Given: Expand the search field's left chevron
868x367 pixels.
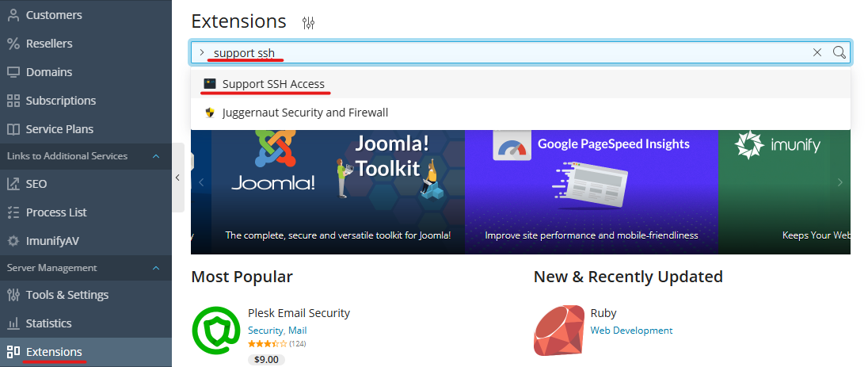Looking at the screenshot, I should [x=201, y=52].
